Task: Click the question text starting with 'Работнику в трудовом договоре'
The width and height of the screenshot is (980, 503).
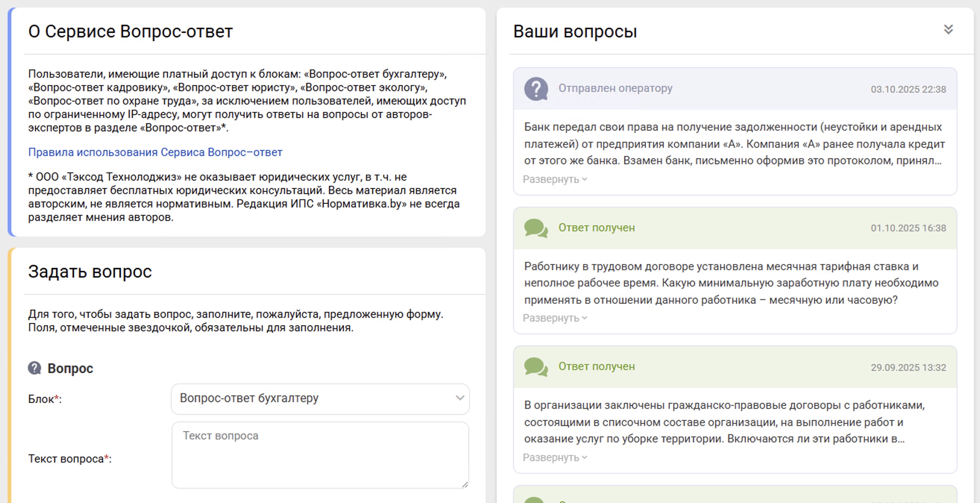Action: pyautogui.click(x=731, y=283)
